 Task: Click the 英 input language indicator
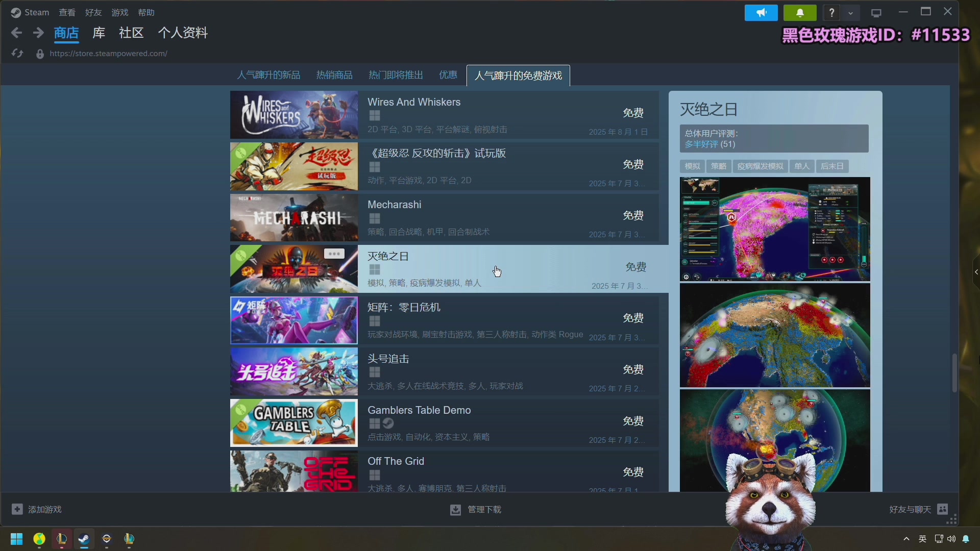point(922,539)
